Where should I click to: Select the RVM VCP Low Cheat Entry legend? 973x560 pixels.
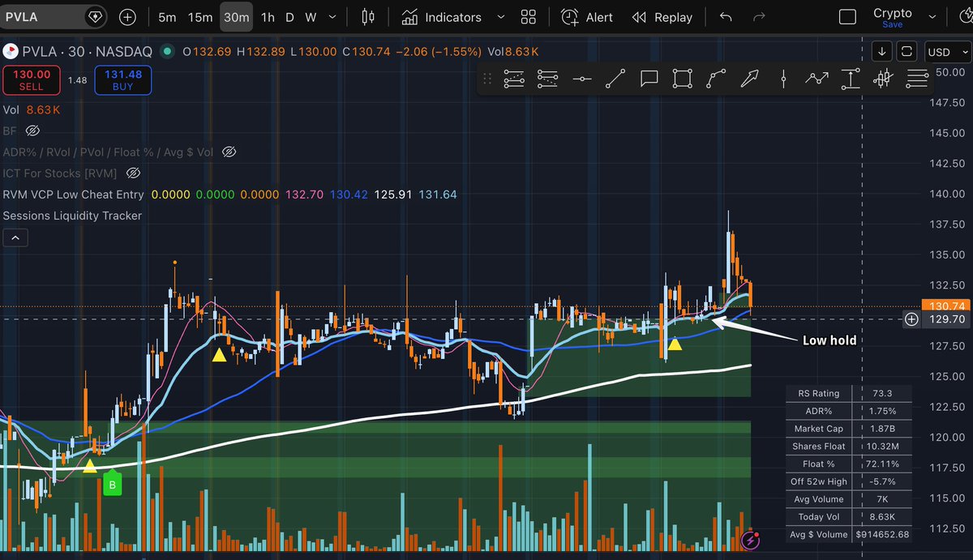point(73,195)
